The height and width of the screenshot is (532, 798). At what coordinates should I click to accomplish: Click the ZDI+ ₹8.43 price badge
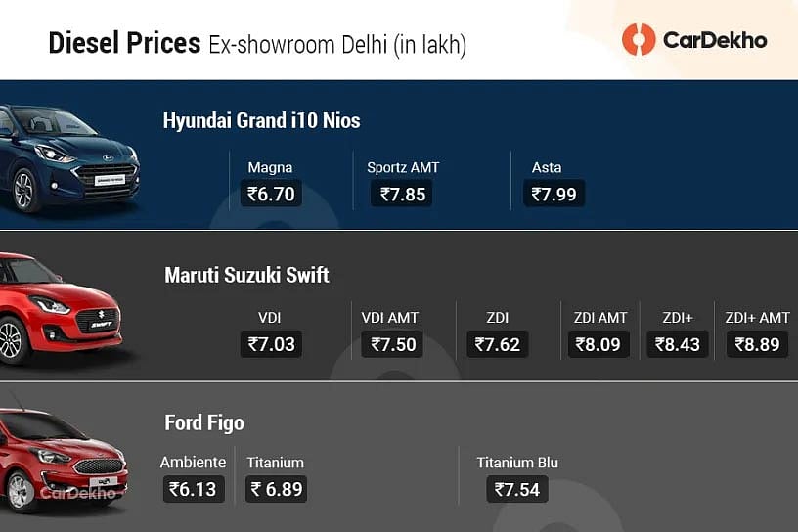coord(678,344)
